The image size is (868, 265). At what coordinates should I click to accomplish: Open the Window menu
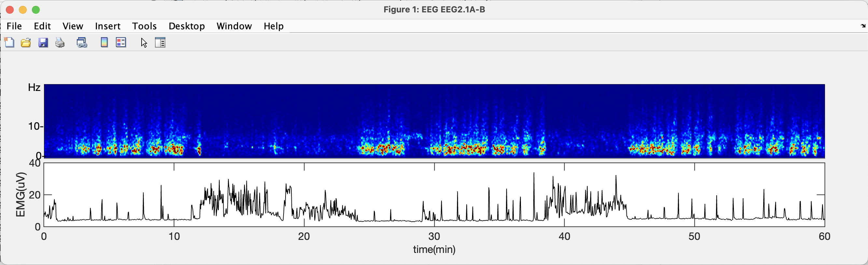(x=234, y=26)
